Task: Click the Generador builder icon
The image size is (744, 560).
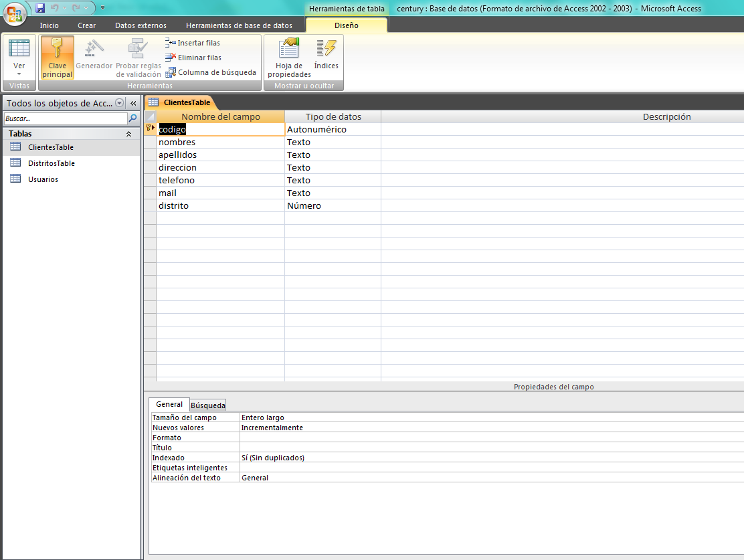Action: point(94,48)
